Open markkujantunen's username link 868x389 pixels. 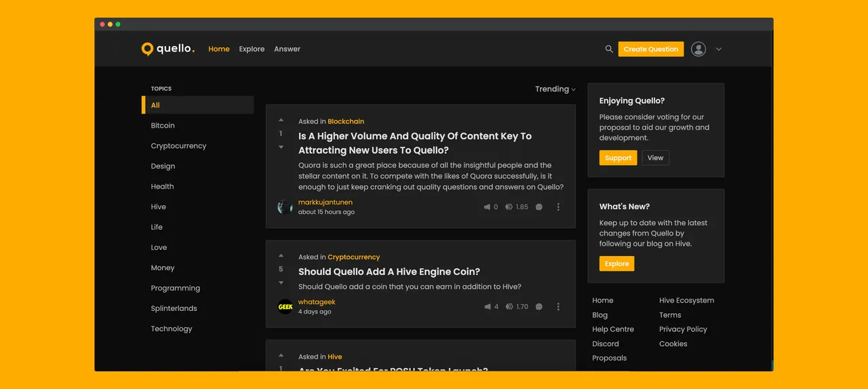point(325,202)
